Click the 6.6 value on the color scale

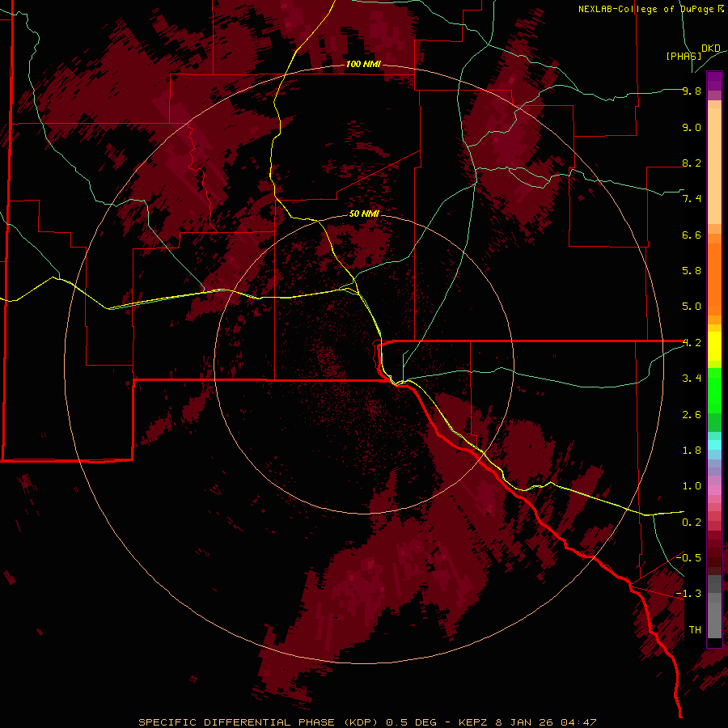point(692,235)
